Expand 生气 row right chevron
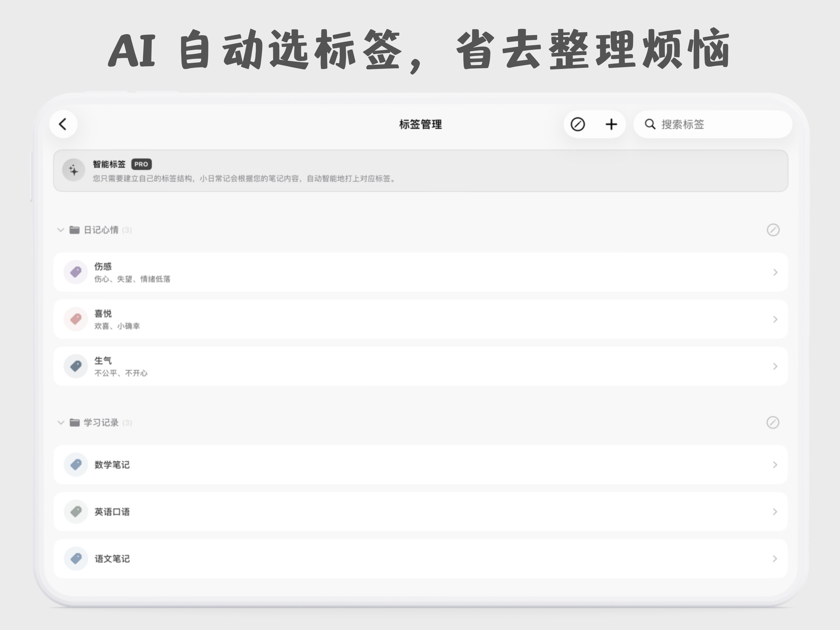The height and width of the screenshot is (630, 840). point(775,367)
